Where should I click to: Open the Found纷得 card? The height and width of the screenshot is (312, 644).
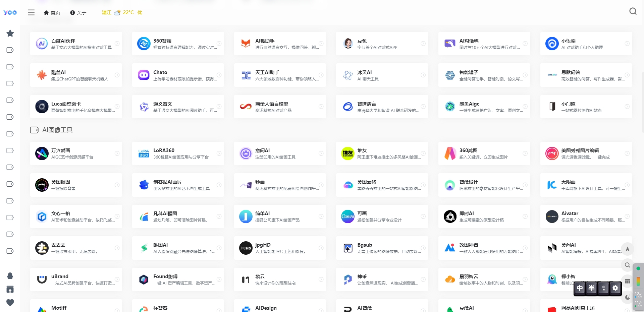[x=178, y=279]
